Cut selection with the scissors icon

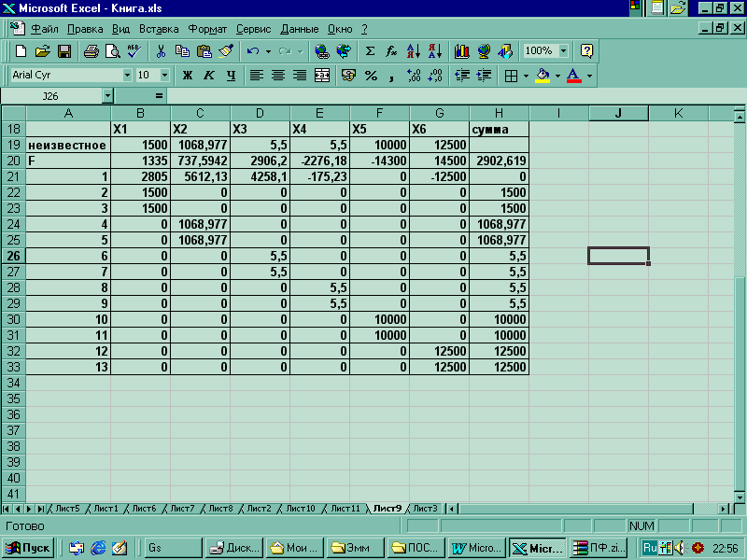tap(161, 51)
